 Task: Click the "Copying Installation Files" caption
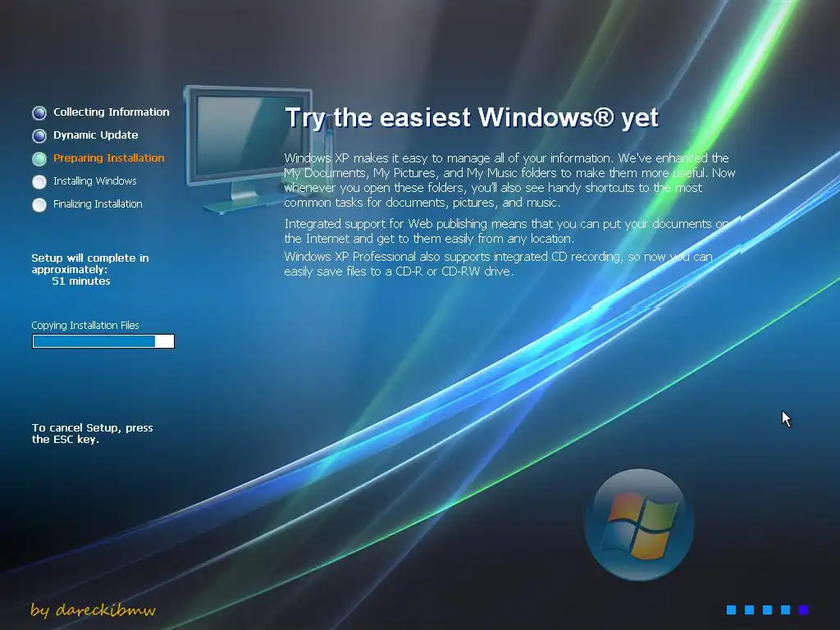point(85,325)
